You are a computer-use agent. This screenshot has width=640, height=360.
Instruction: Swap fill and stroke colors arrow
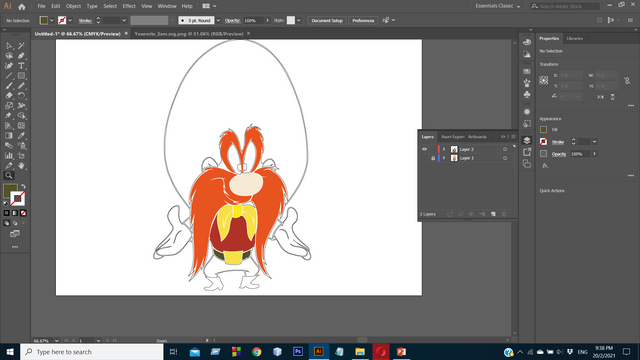[x=23, y=186]
